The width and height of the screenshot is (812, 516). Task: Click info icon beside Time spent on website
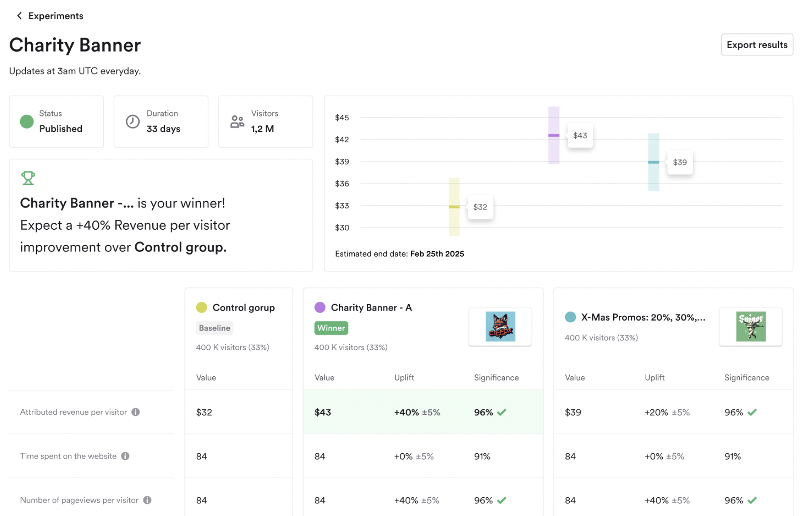125,456
